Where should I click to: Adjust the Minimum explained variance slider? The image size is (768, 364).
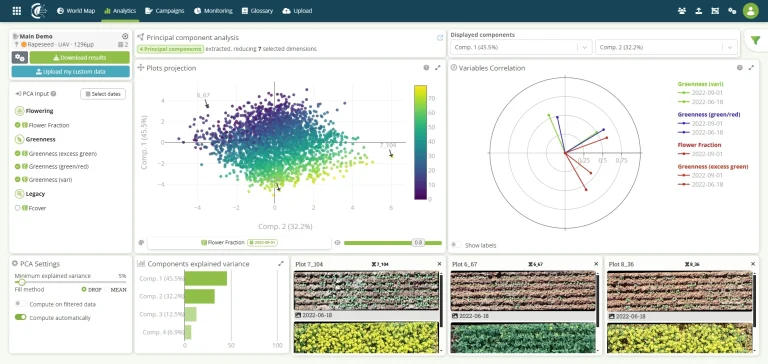point(70,282)
